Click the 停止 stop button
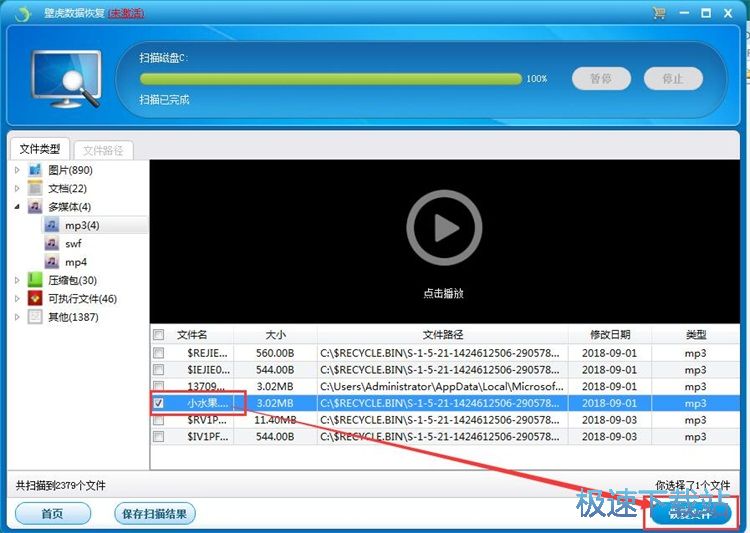Viewport: 750px width, 533px height. point(673,78)
